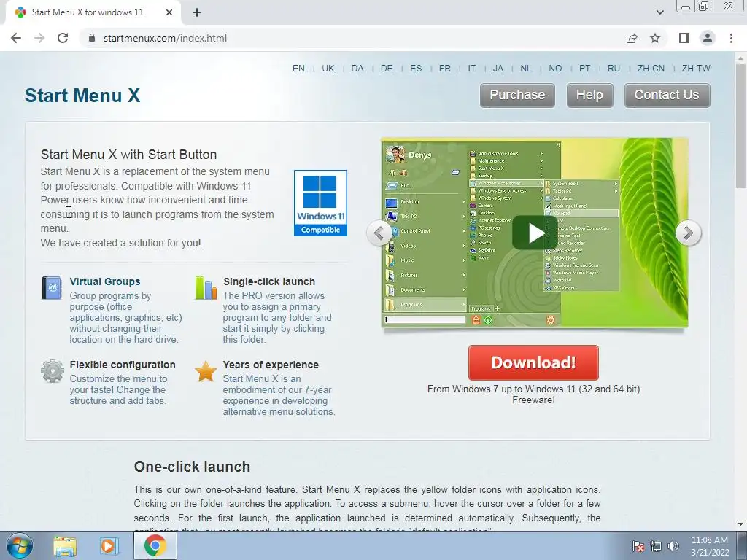Switch language to NL
The height and width of the screenshot is (560, 747).
pyautogui.click(x=525, y=68)
